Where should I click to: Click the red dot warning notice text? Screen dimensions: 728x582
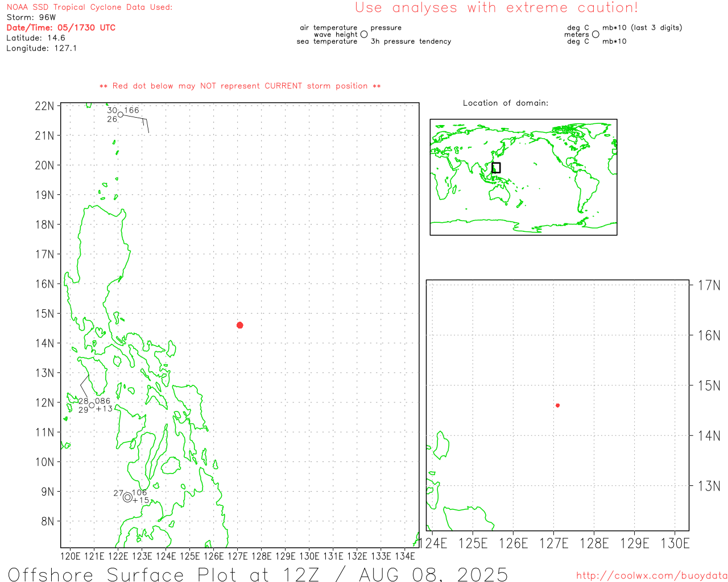coord(240,86)
